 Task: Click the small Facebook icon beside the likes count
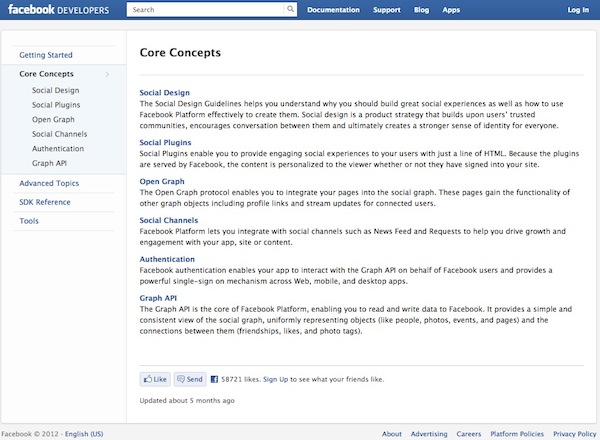pos(214,379)
